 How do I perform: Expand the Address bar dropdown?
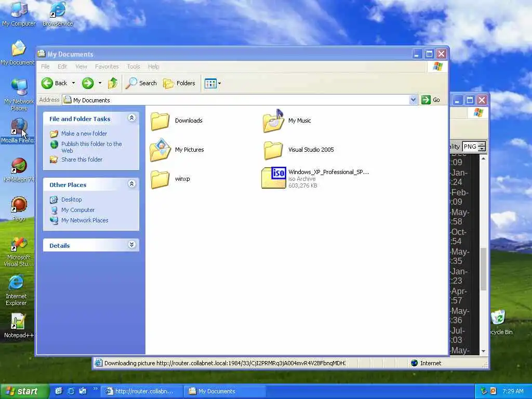(x=413, y=100)
